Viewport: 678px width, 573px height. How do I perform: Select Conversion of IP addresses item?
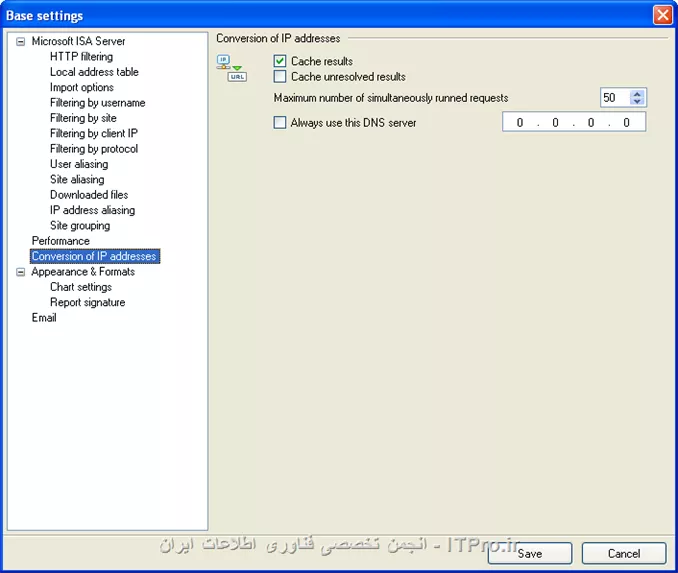(x=95, y=256)
